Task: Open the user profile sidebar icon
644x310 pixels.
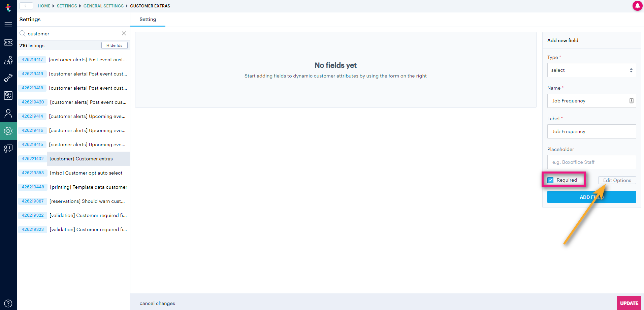Action: click(8, 113)
